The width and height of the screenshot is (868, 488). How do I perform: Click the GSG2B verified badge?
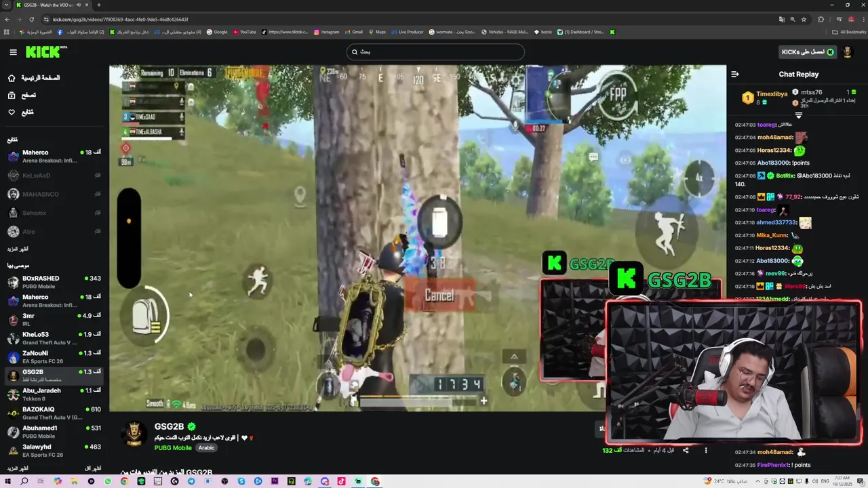(x=192, y=427)
